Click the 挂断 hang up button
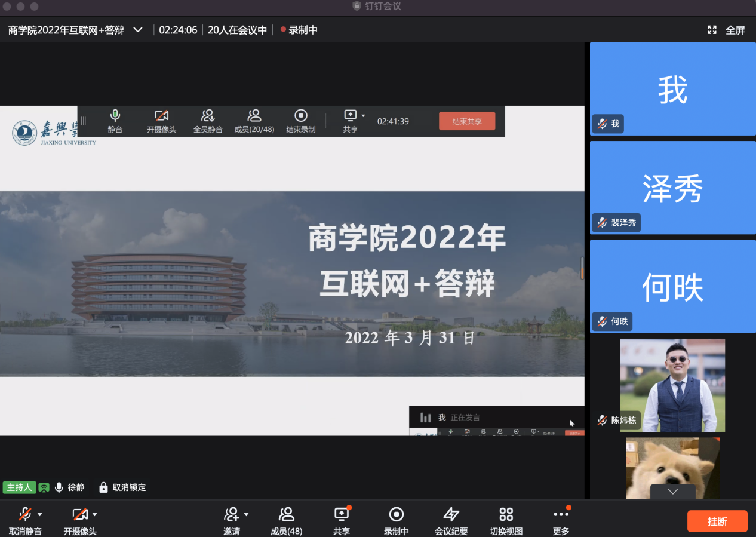This screenshot has height=537, width=756. pyautogui.click(x=717, y=521)
